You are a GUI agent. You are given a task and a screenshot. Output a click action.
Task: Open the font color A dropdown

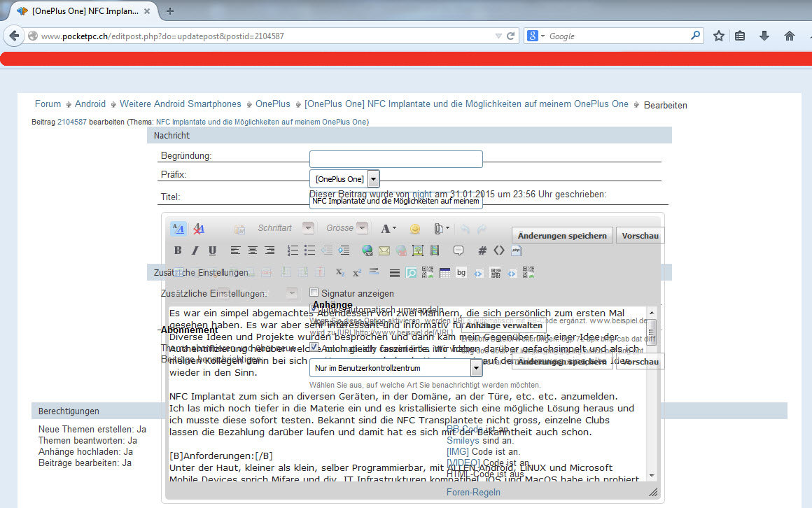tap(388, 228)
